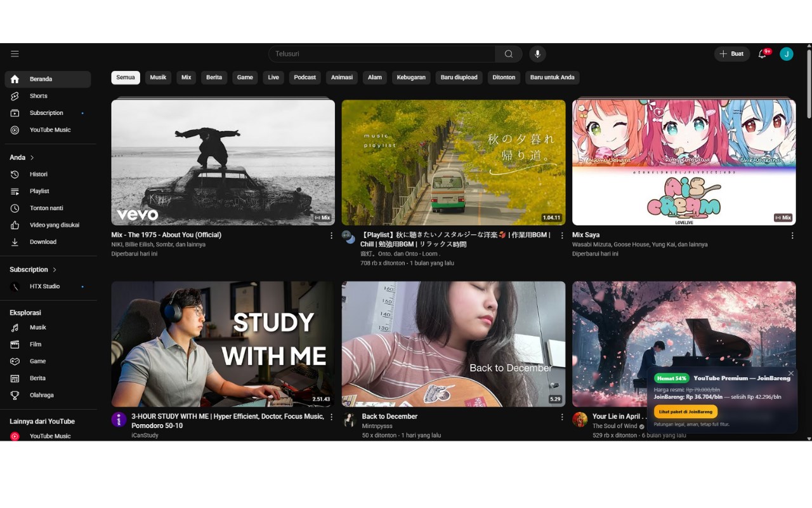This screenshot has width=812, height=508.
Task: Expand the Anda section
Action: pyautogui.click(x=22, y=157)
